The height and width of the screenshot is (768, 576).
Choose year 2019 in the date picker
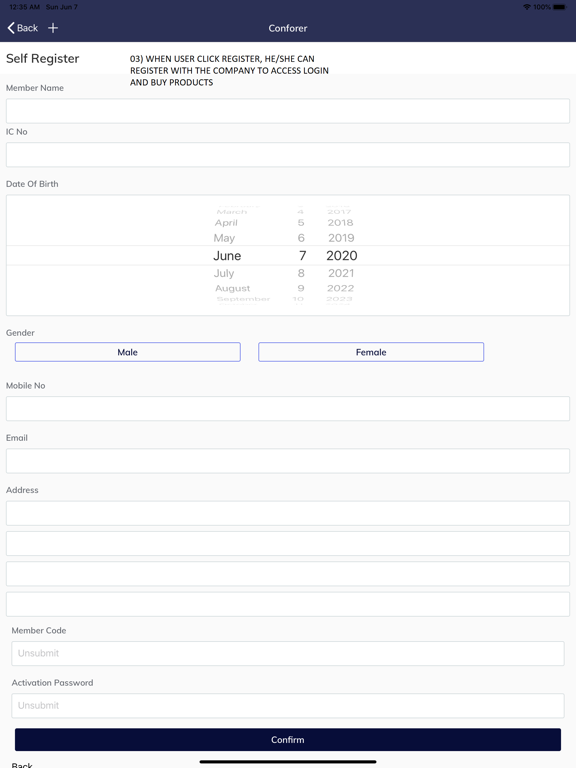tap(341, 238)
